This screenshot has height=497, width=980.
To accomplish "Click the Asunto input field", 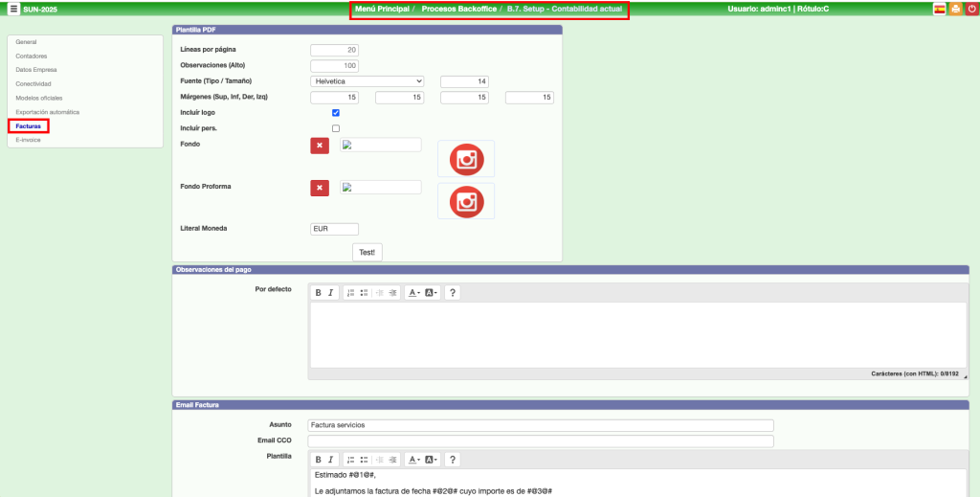I will [540, 425].
